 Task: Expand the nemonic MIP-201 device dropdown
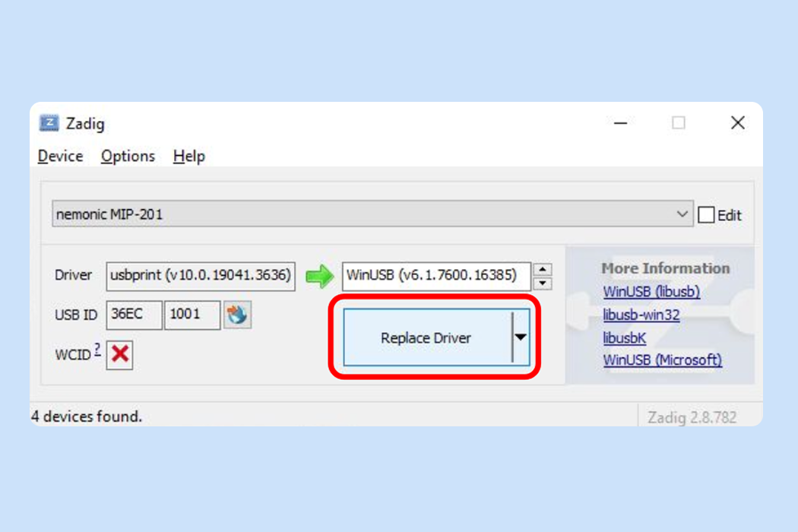tap(372, 214)
